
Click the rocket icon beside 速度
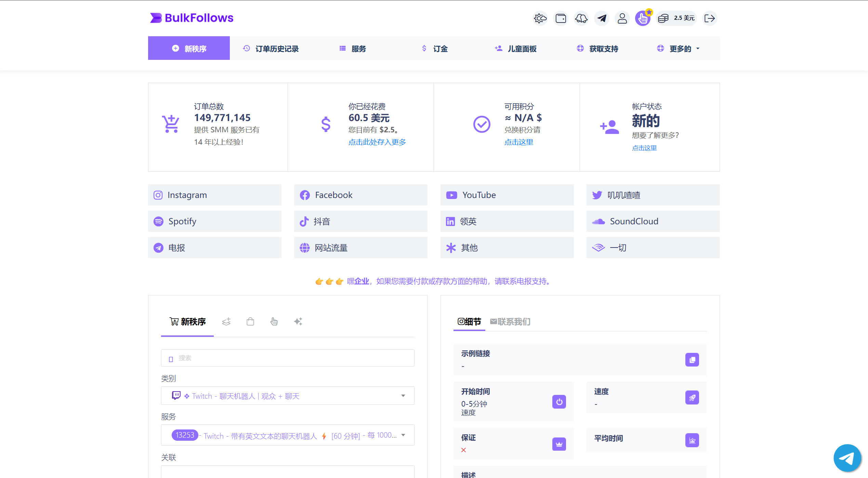pyautogui.click(x=692, y=398)
